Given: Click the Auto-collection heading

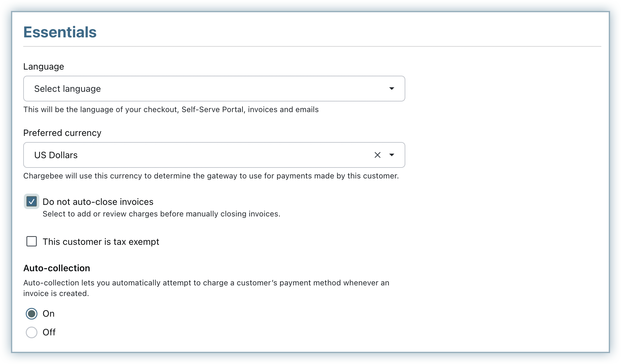Looking at the screenshot, I should tap(57, 268).
